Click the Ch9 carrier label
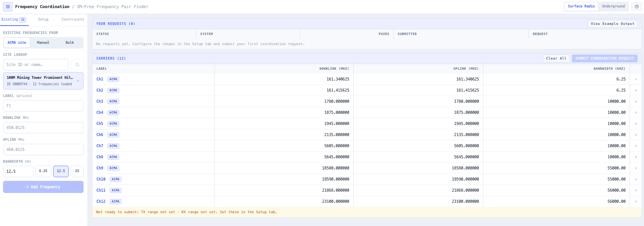This screenshot has height=226, width=644. tap(100, 168)
